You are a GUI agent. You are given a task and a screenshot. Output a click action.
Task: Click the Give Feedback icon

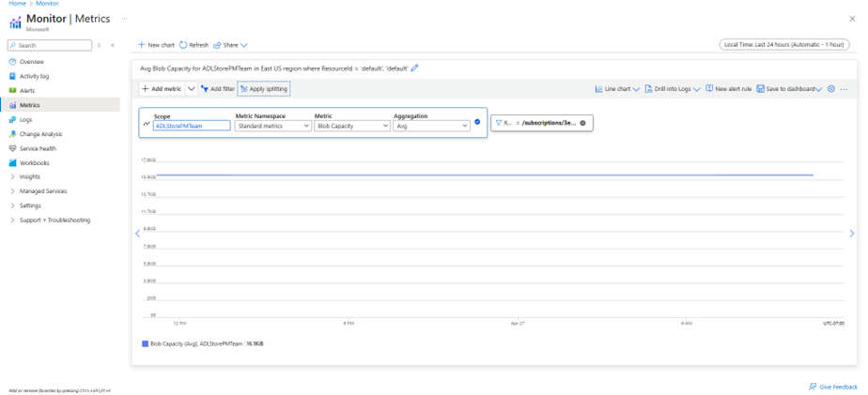tap(813, 387)
